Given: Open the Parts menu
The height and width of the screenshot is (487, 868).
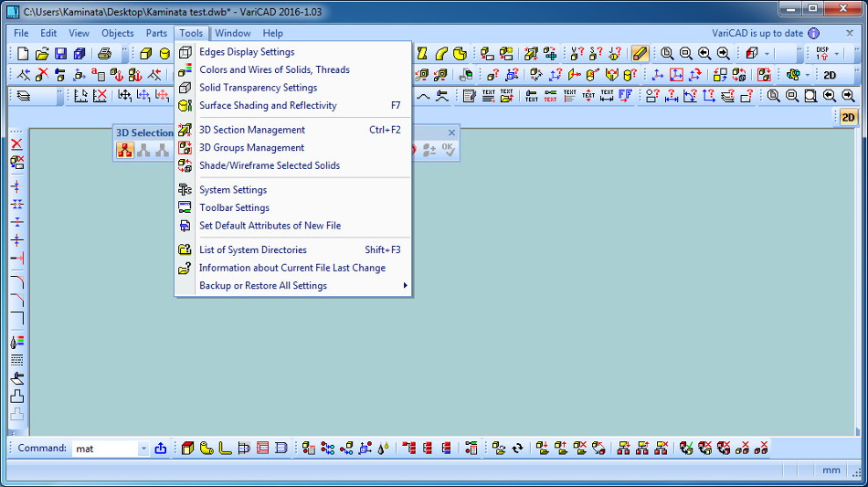Looking at the screenshot, I should click(x=156, y=33).
